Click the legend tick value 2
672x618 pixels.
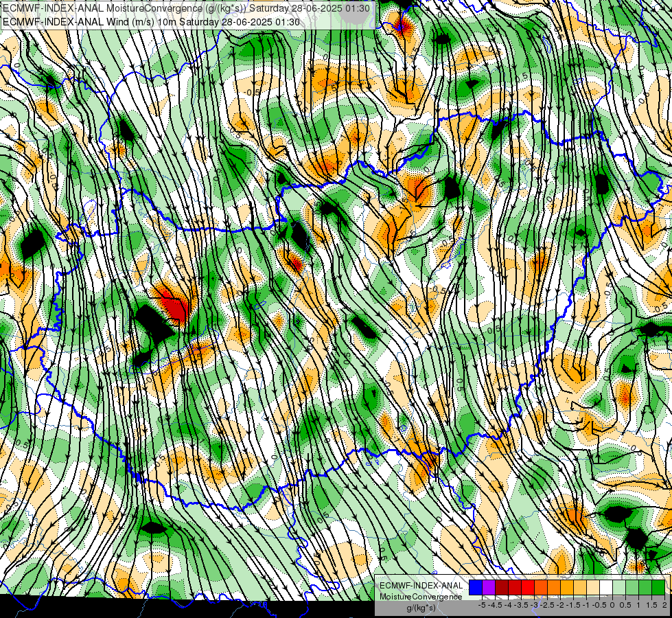pos(664,605)
